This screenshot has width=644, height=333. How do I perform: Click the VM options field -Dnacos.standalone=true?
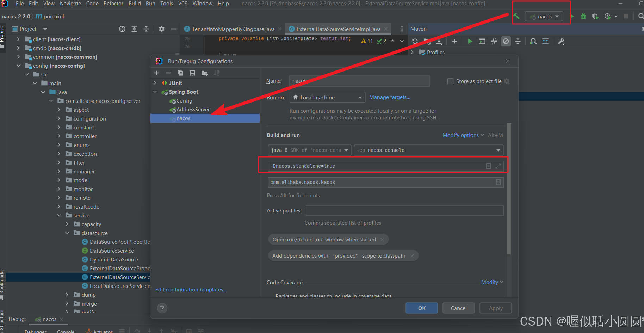386,166
